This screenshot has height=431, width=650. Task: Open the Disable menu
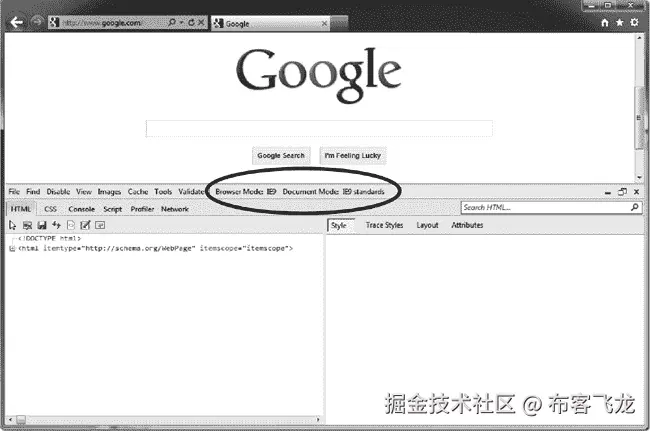tap(58, 191)
